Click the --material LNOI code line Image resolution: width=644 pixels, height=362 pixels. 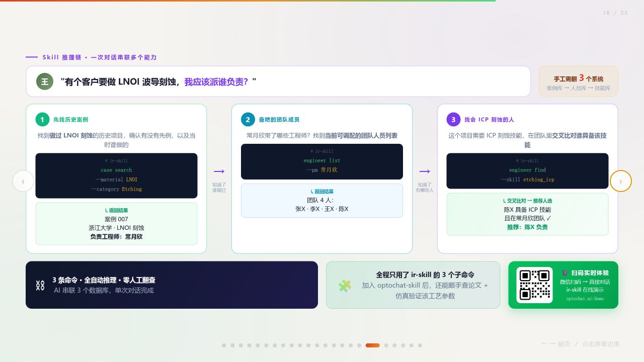(116, 179)
